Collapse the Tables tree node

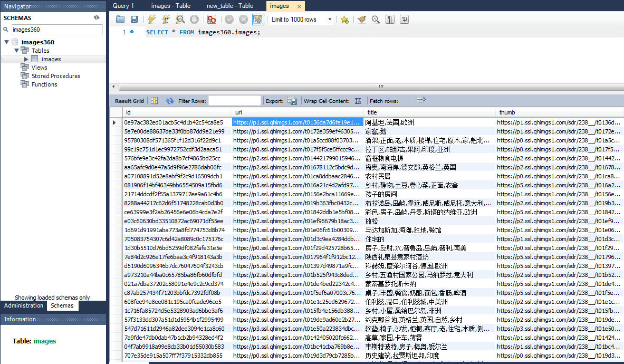point(16,51)
